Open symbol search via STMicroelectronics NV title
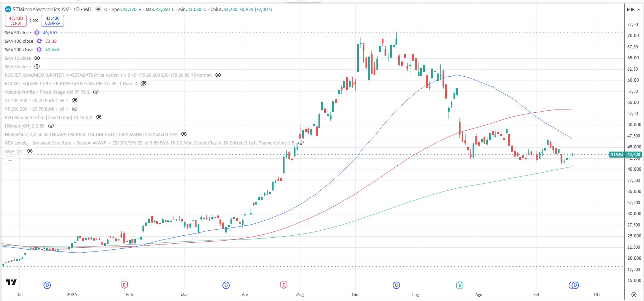644x301 pixels. (x=41, y=10)
